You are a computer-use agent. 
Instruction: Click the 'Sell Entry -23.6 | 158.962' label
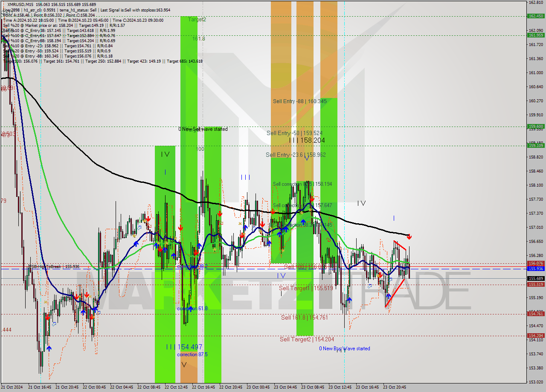tap(296, 155)
